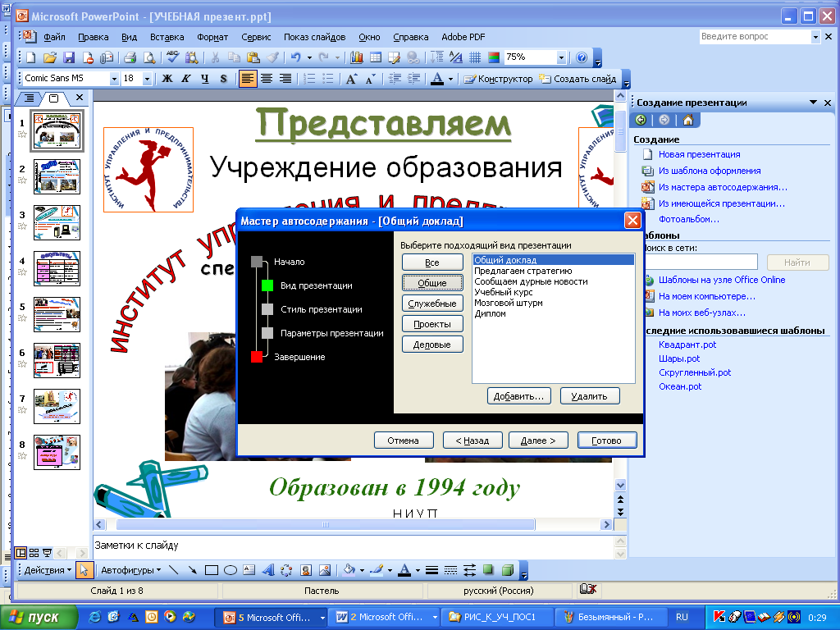Open Undo history dropdown arrow
The image size is (840, 630).
pyautogui.click(x=309, y=57)
